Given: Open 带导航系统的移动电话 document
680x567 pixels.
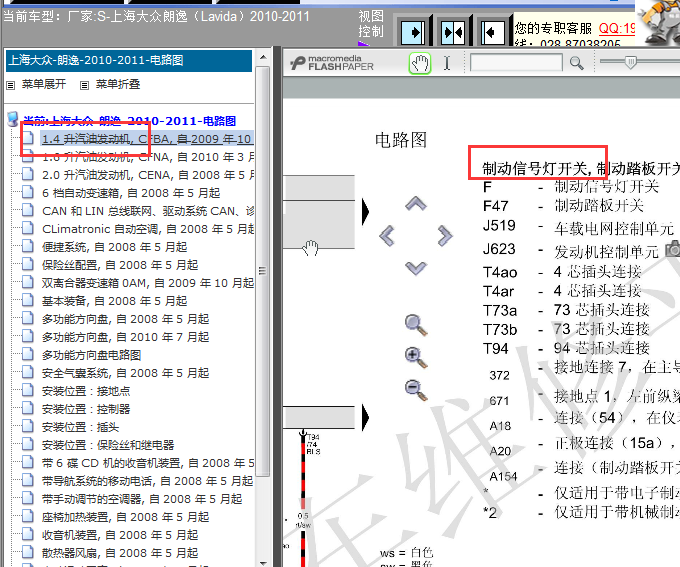Looking at the screenshot, I should pos(147,481).
